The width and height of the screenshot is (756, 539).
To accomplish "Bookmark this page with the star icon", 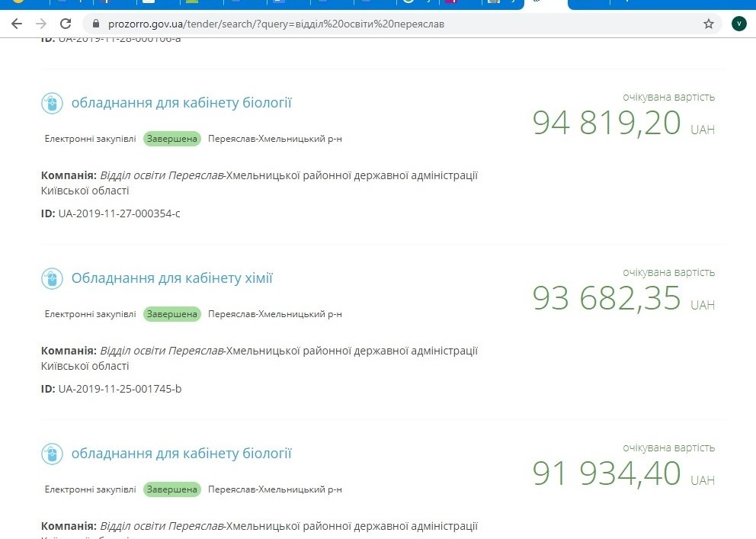I will 708,24.
